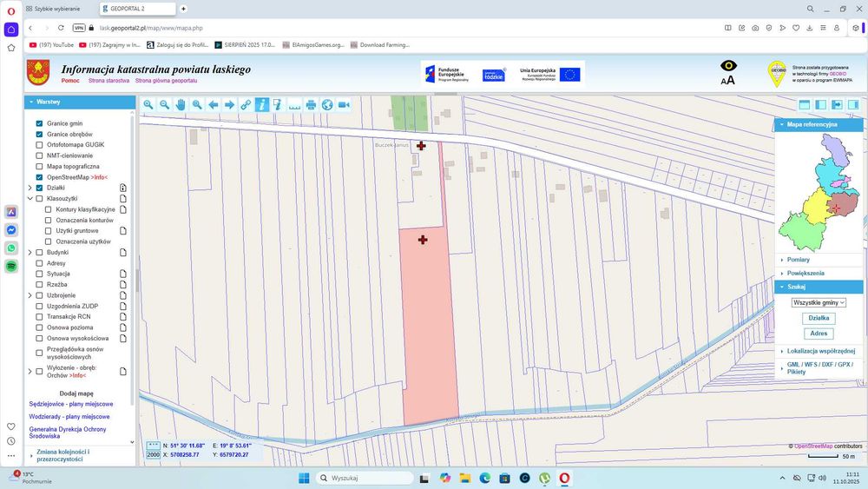Open document icon for Budynki layer

(x=123, y=253)
